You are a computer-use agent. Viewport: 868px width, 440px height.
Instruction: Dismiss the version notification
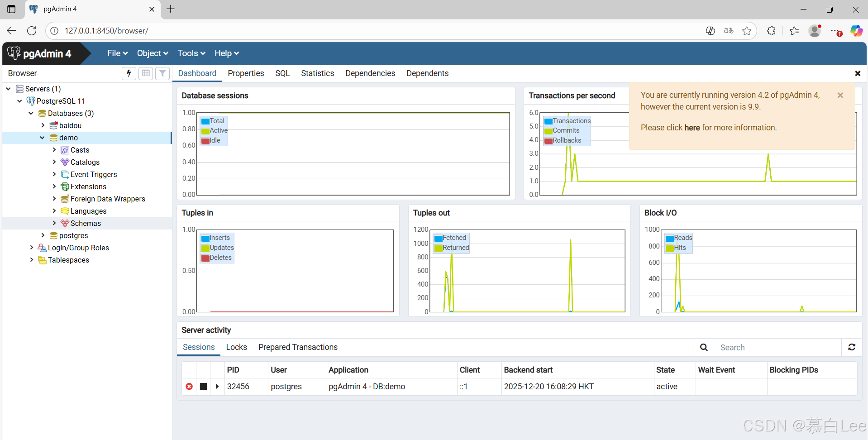[840, 95]
